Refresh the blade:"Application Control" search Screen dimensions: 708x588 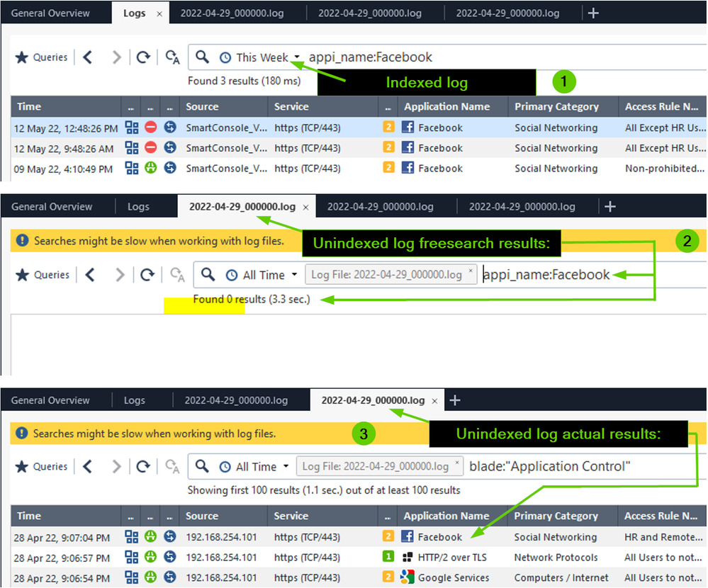tap(144, 467)
